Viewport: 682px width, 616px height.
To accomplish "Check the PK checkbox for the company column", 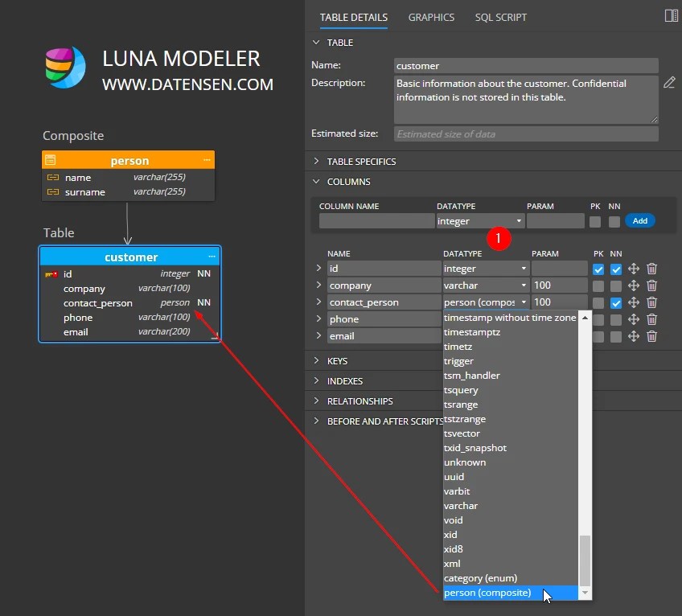I will pyautogui.click(x=599, y=285).
